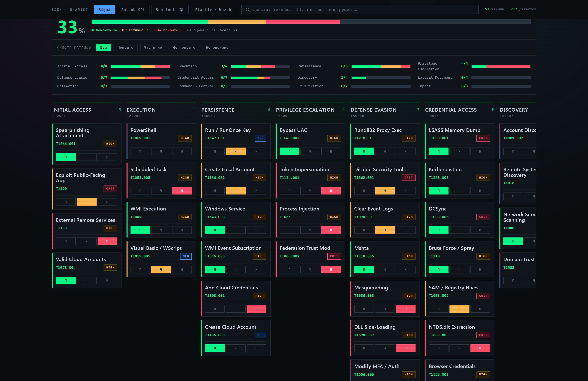Click the CRIT badge on Exploit Public-Facing App
This screenshot has height=381, width=588.
(x=110, y=189)
